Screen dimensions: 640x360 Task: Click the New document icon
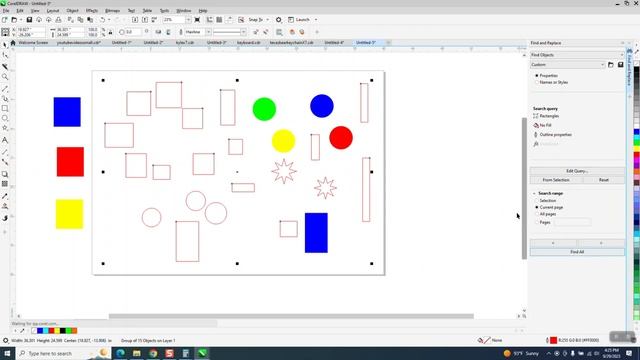click(4, 20)
